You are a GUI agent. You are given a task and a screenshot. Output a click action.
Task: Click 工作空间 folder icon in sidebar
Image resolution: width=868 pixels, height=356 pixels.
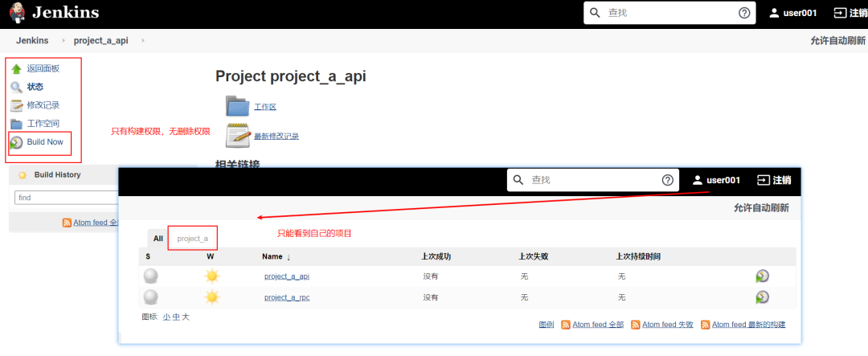pyautogui.click(x=17, y=124)
